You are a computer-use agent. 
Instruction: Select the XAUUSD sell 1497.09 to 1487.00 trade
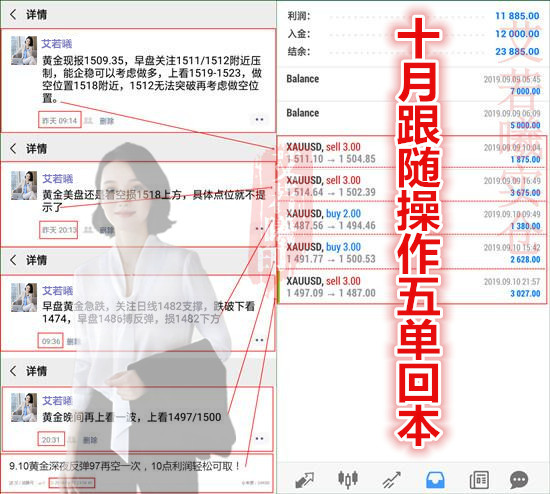[x=412, y=286]
